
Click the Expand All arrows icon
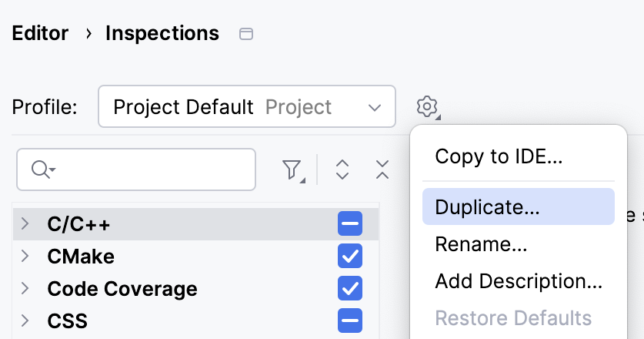click(x=343, y=169)
